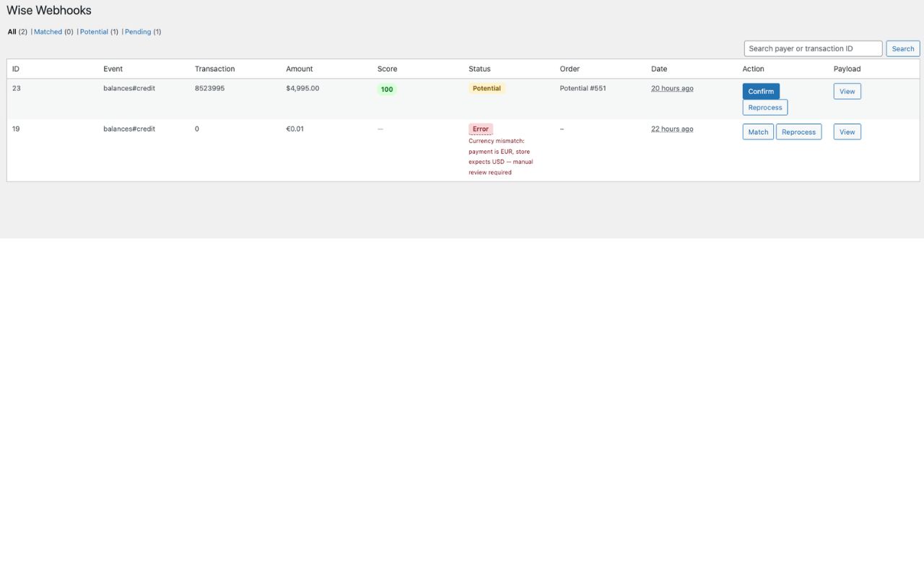
Task: Click the Search button
Action: click(903, 48)
